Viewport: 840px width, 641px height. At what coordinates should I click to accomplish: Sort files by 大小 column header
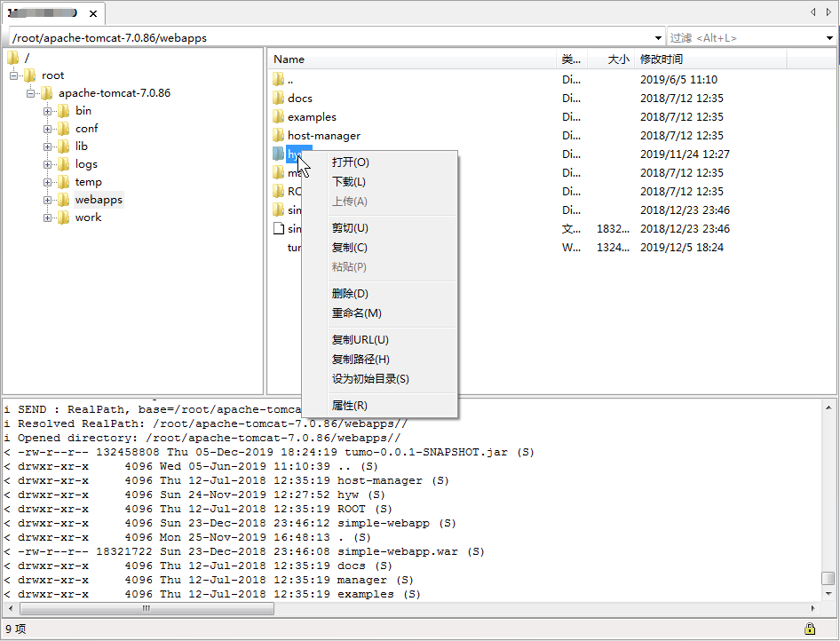coord(611,59)
